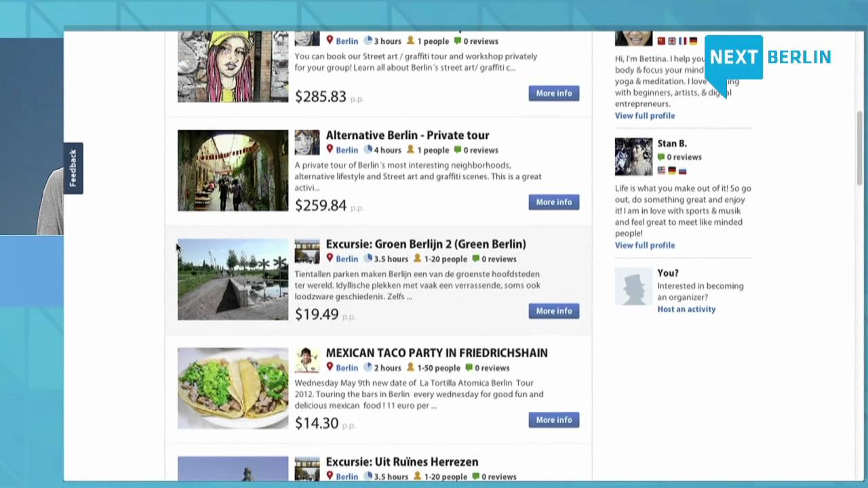Click organizer avatar beside Mexican Taco Party
This screenshot has height=488, width=868.
point(307,361)
